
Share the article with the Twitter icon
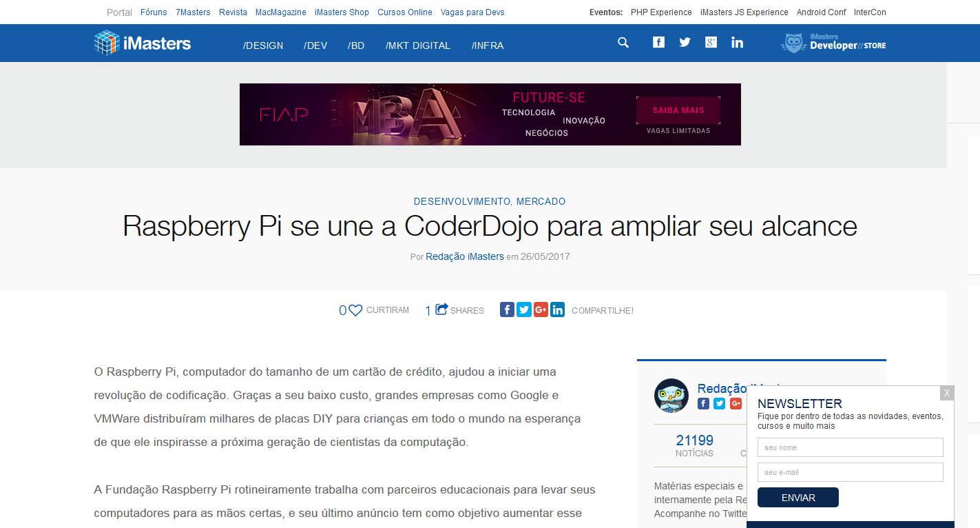[x=523, y=309]
